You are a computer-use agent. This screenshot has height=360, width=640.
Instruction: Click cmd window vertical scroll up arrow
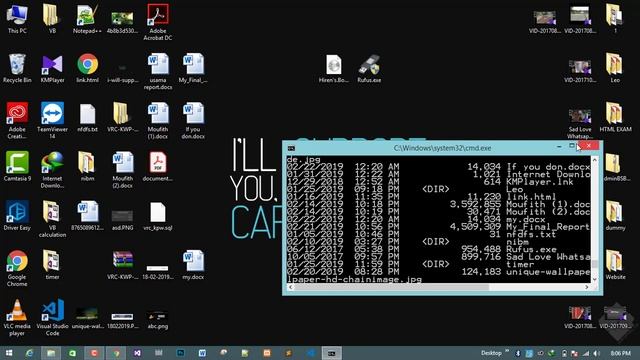(595, 160)
